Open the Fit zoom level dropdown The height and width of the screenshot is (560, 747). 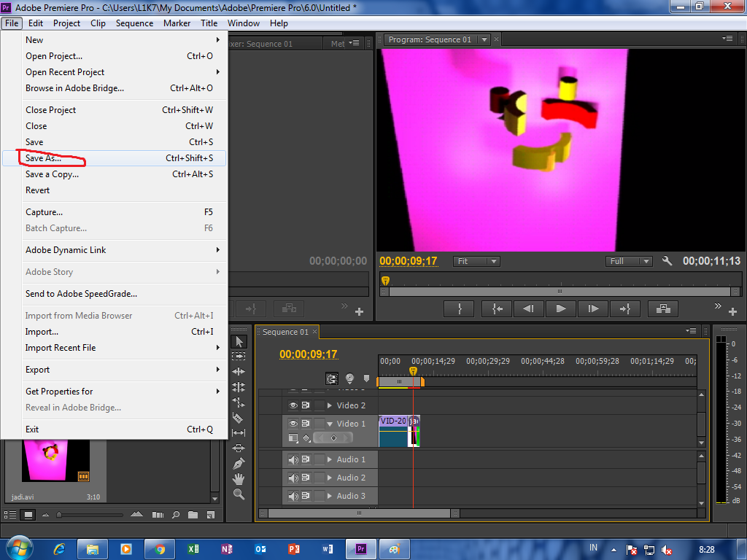coord(476,261)
